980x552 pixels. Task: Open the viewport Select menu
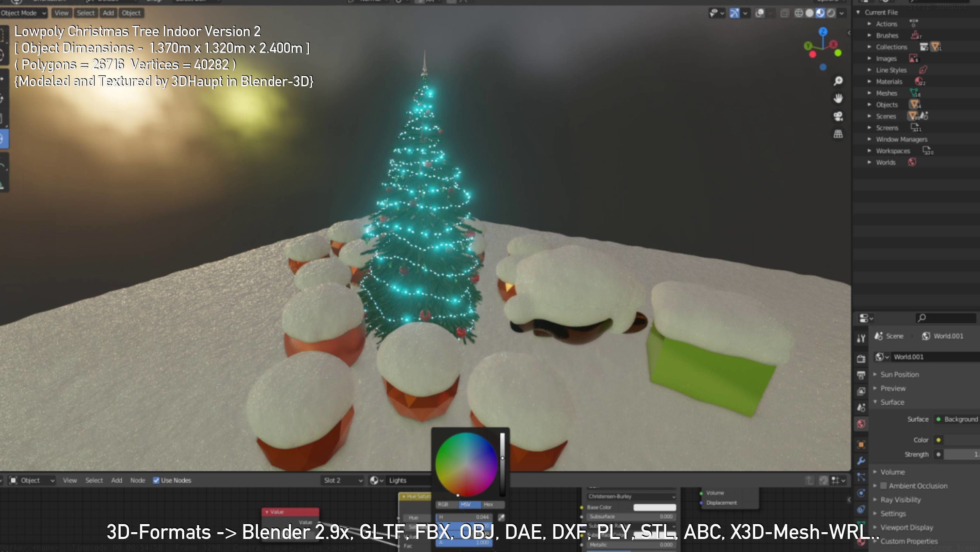tap(86, 13)
